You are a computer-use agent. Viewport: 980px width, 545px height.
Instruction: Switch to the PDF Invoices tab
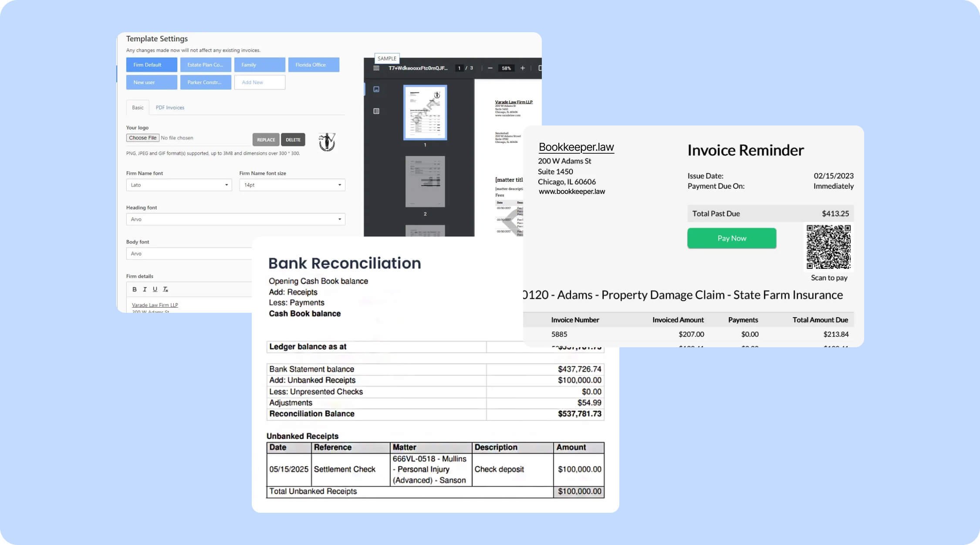[170, 108]
